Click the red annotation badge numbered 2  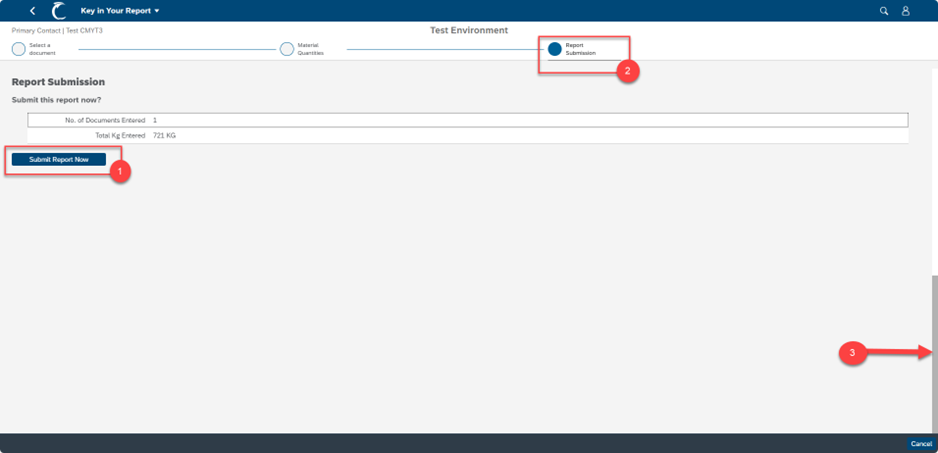(x=626, y=72)
